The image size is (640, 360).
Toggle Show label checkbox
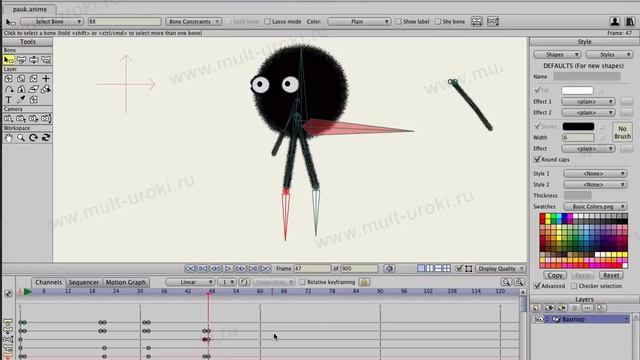pos(398,21)
